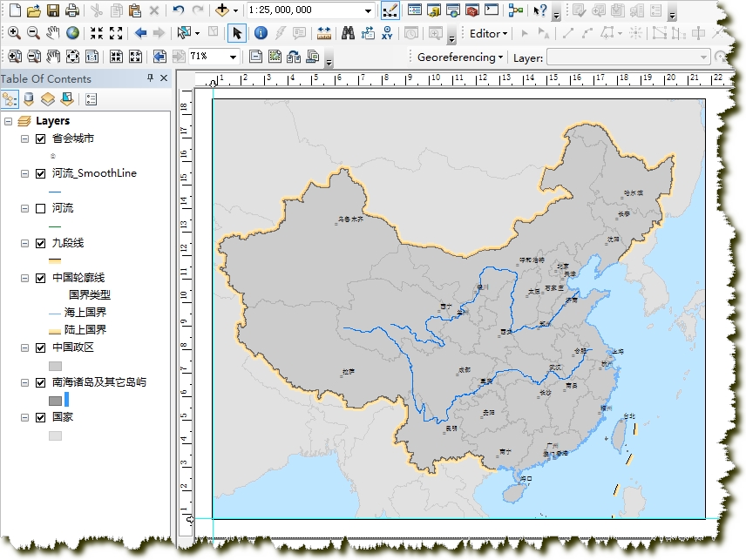Image resolution: width=746 pixels, height=560 pixels.
Task: Open the Python command window
Action: [492, 11]
